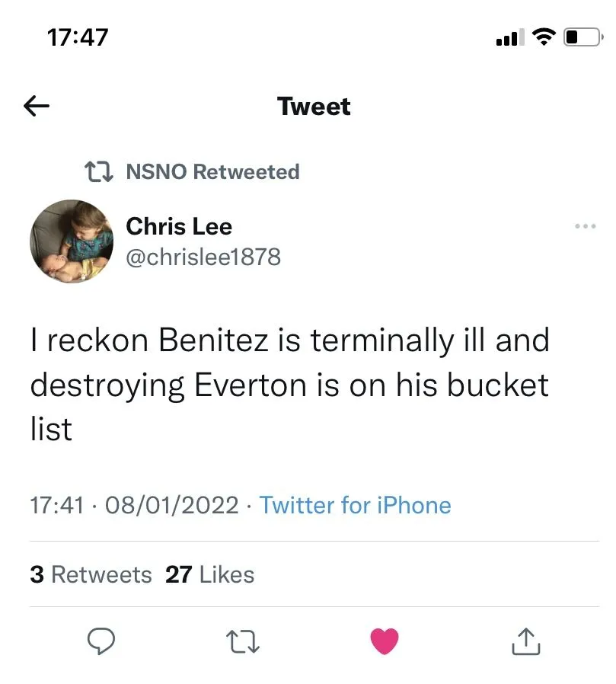Viewport: 616px width, 684px height.
Task: Open the share sheet icon
Action: (525, 641)
